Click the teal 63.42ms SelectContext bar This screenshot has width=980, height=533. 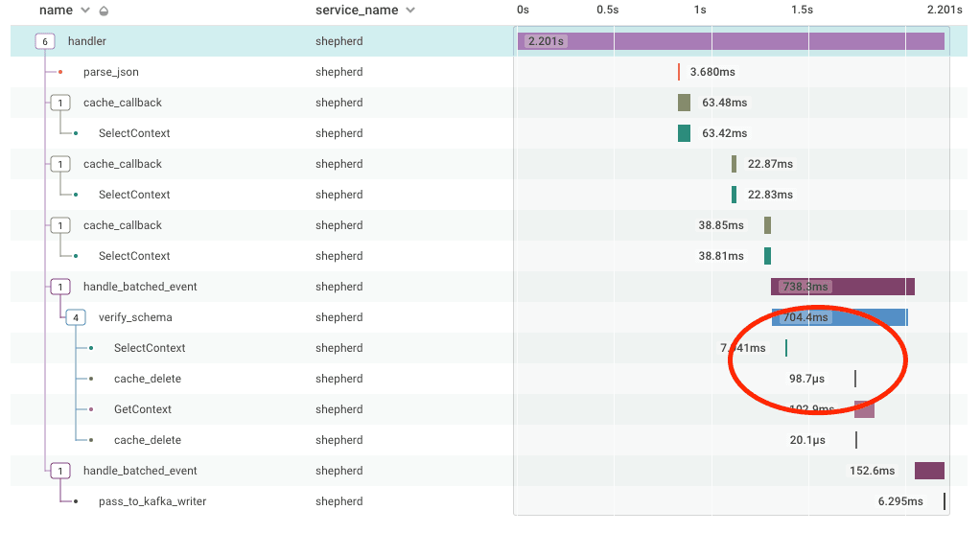(684, 133)
